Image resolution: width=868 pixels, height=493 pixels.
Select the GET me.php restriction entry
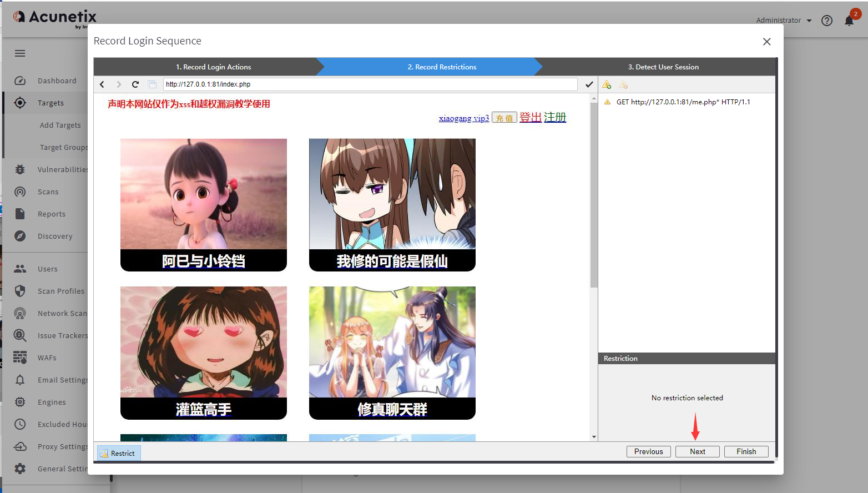point(683,102)
